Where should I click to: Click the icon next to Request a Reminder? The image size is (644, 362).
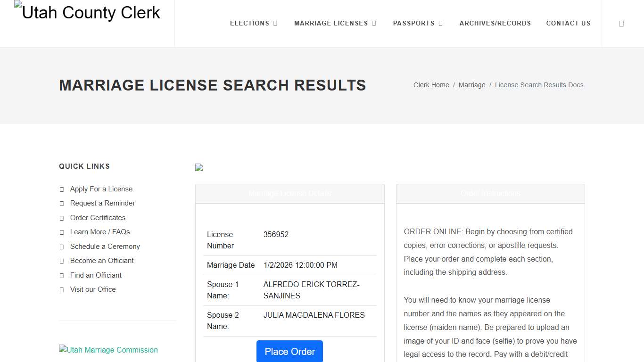click(x=62, y=203)
